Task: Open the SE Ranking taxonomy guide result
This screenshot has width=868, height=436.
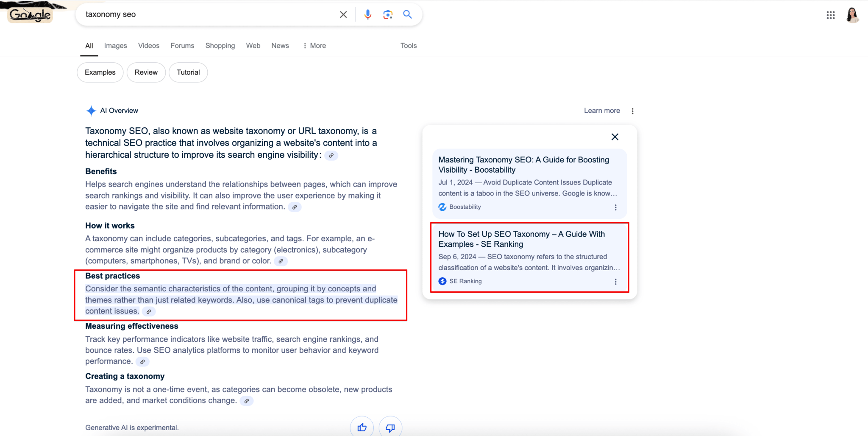Action: [x=521, y=239]
